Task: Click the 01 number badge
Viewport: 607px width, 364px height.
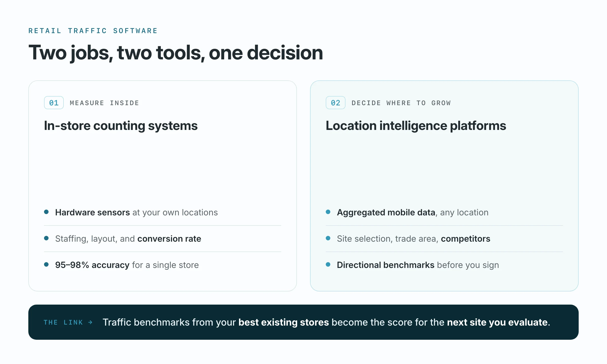Action: point(54,103)
